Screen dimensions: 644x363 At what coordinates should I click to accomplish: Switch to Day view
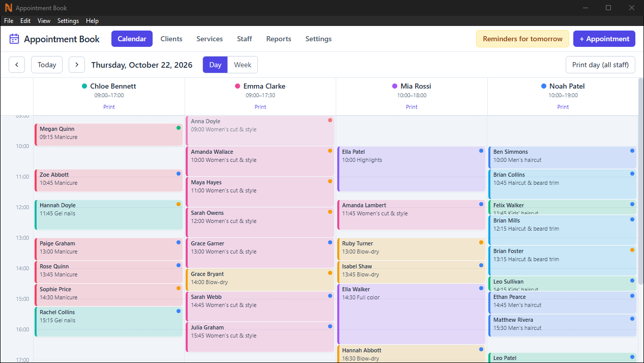tap(215, 65)
